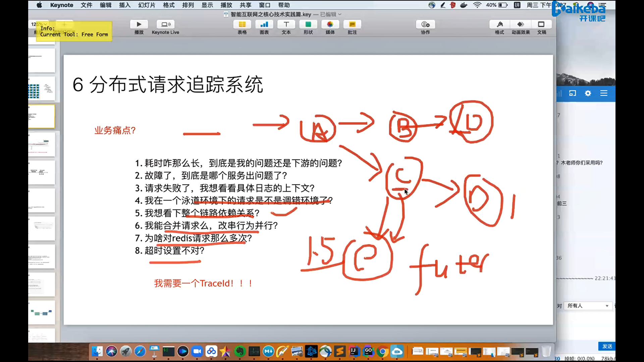
Task: Toggle the Format (格式) inspector panel
Action: (x=499, y=24)
